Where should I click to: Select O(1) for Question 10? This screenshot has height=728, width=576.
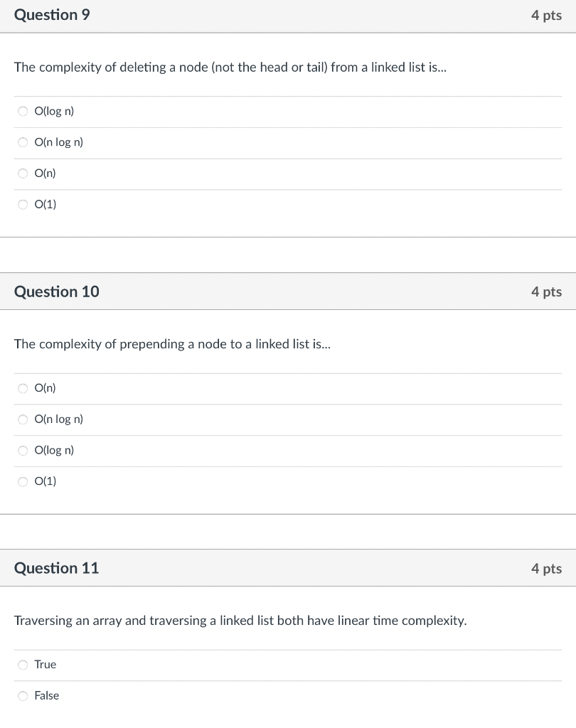coord(23,481)
